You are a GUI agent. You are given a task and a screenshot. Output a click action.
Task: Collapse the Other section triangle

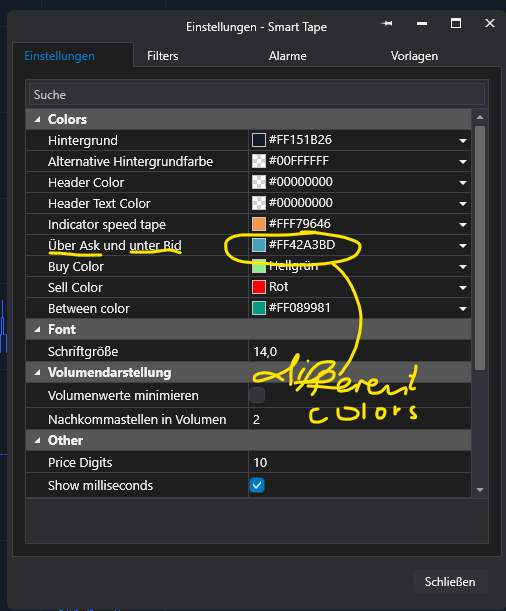[37, 441]
